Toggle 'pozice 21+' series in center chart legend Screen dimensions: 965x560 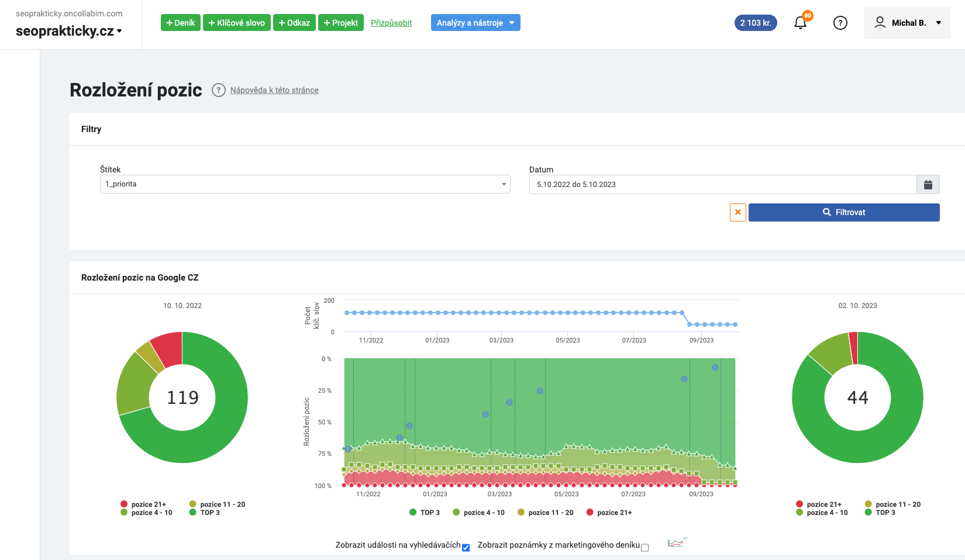tap(609, 513)
